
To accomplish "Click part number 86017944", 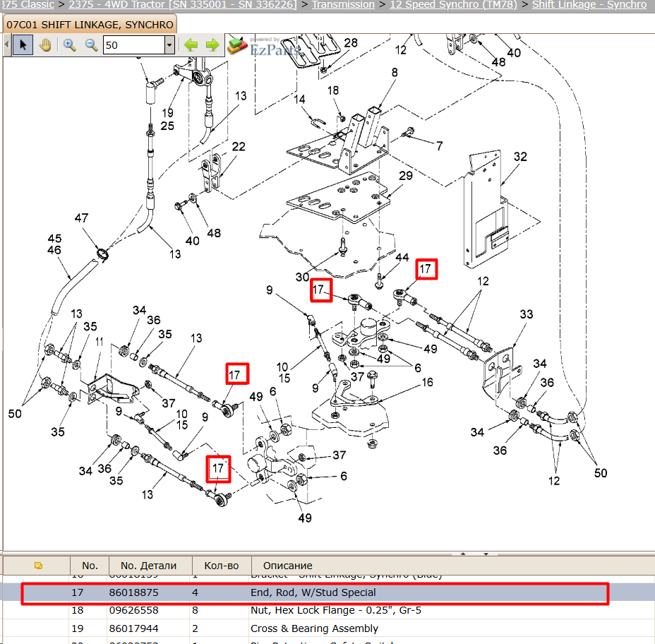I will (133, 628).
